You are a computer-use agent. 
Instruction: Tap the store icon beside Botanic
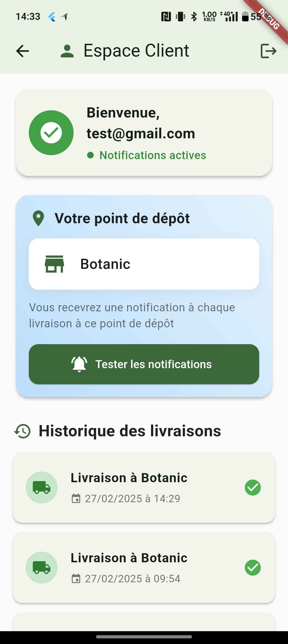[x=54, y=264]
